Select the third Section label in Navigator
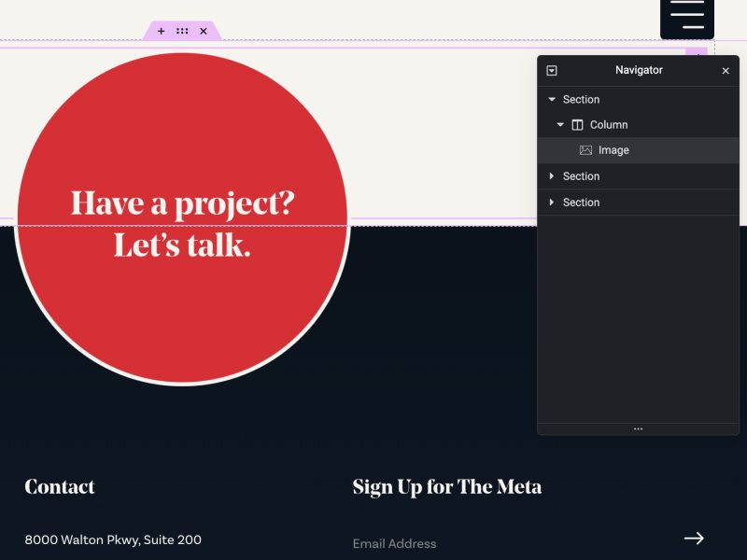This screenshot has height=560, width=747. coord(581,203)
